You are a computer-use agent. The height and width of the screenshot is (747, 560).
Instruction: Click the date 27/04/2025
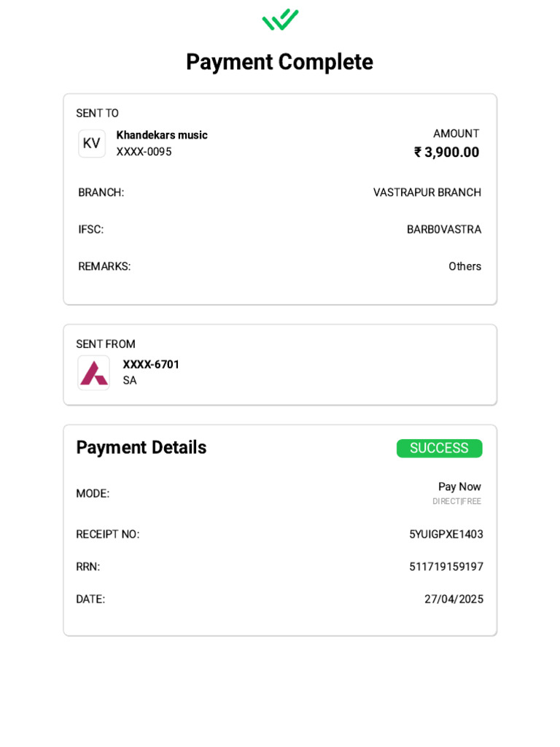tap(454, 599)
